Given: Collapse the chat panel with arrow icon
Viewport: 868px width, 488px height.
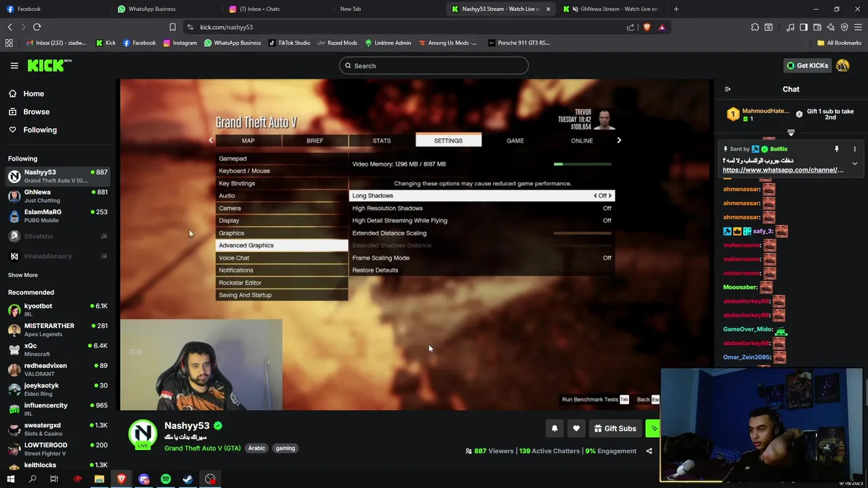Looking at the screenshot, I should click(x=728, y=89).
